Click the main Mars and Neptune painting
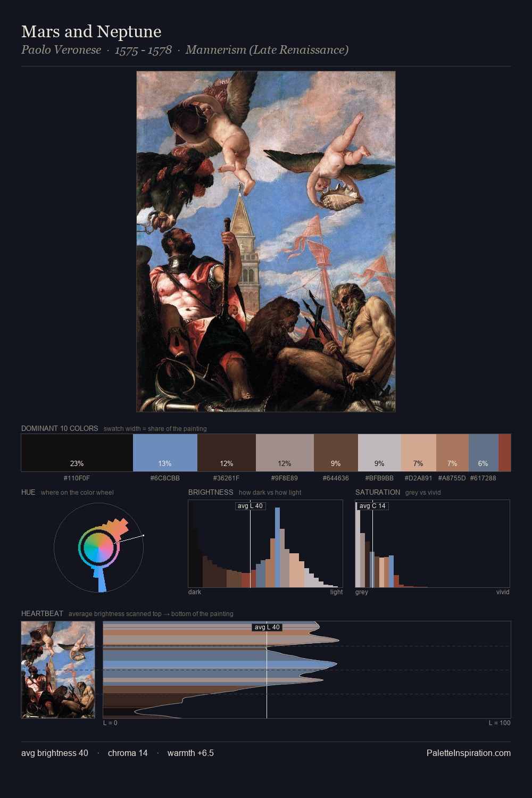This screenshot has height=798, width=532. (266, 242)
